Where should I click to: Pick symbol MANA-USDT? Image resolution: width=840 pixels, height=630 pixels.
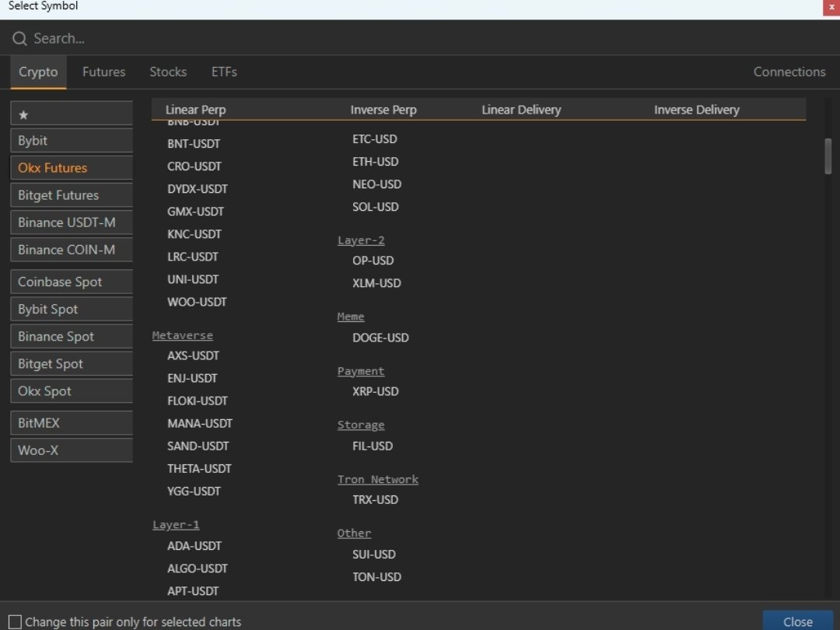click(199, 424)
